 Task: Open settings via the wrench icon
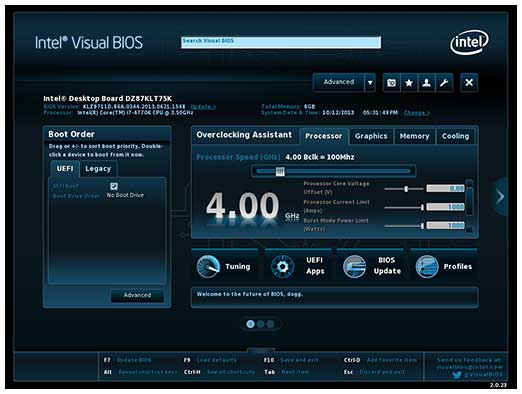coord(444,83)
